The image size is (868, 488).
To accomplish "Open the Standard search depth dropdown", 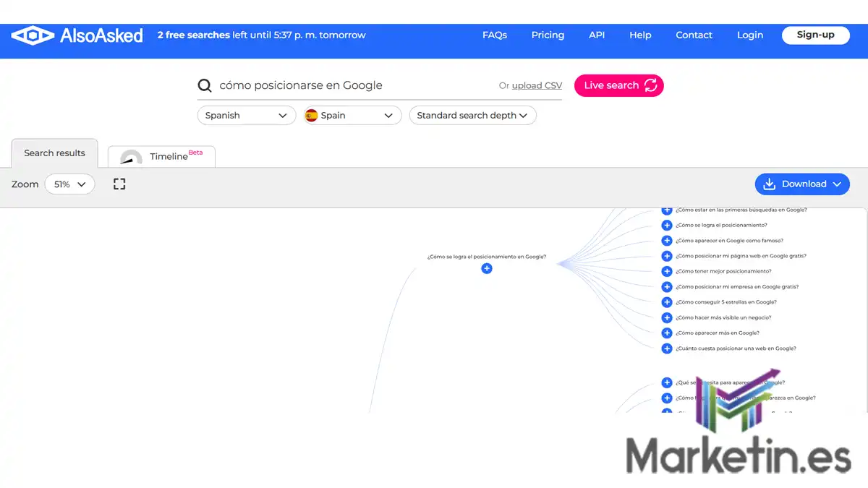I will 472,115.
